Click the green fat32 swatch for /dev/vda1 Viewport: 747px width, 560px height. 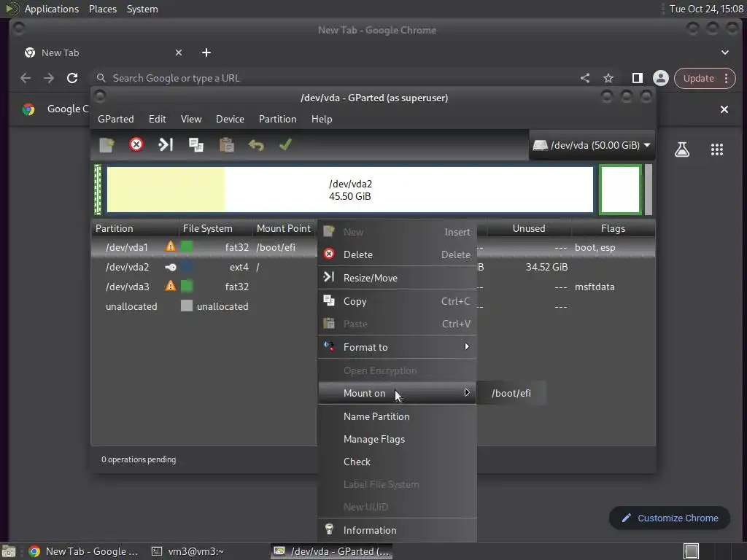pos(187,246)
